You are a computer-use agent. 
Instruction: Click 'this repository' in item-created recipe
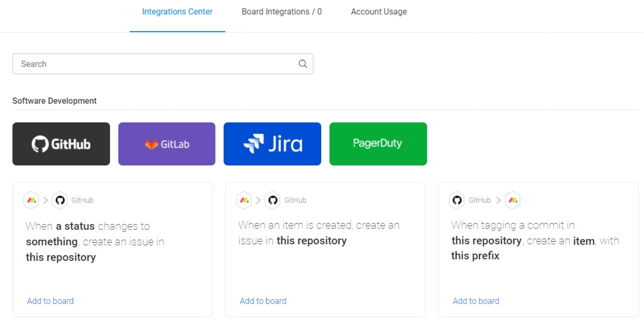[312, 241]
